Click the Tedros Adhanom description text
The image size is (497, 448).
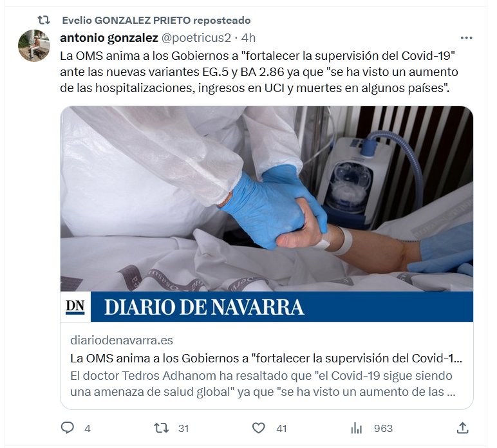click(x=263, y=384)
